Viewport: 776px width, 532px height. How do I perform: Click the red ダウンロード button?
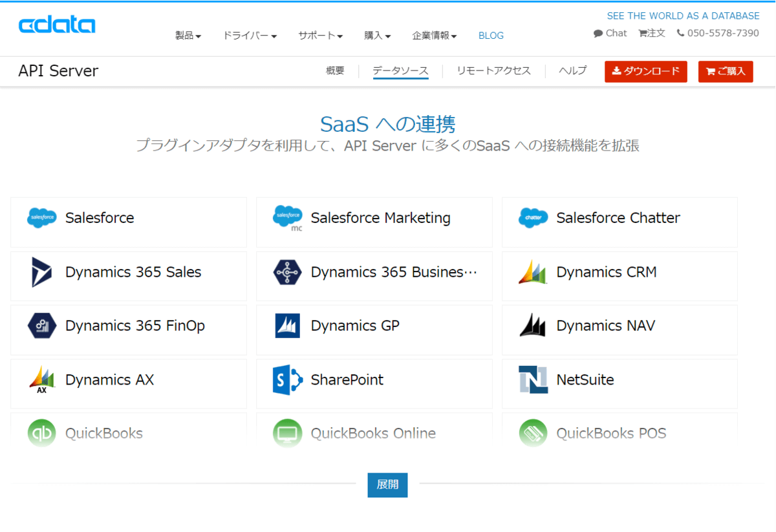pyautogui.click(x=645, y=72)
